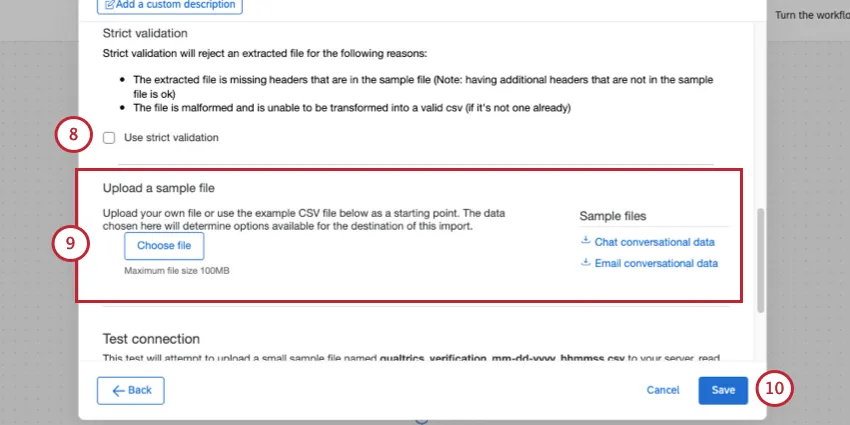850x425 pixels.
Task: Click the 'Upload a sample file' heading
Action: 160,188
